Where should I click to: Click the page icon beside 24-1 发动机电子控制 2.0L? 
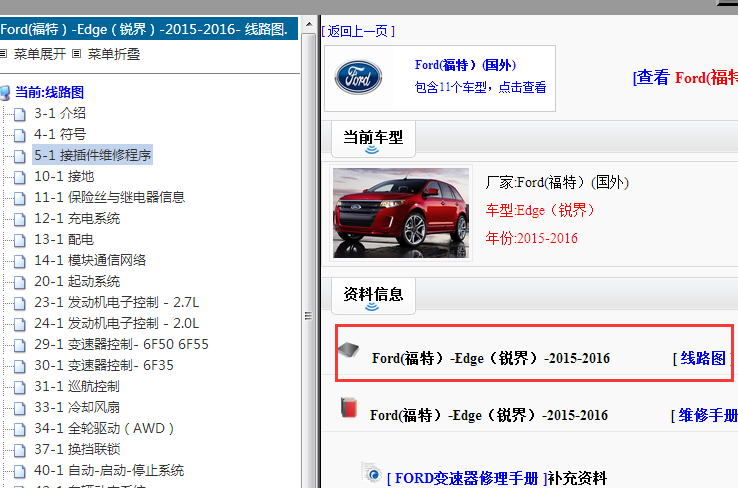point(19,324)
